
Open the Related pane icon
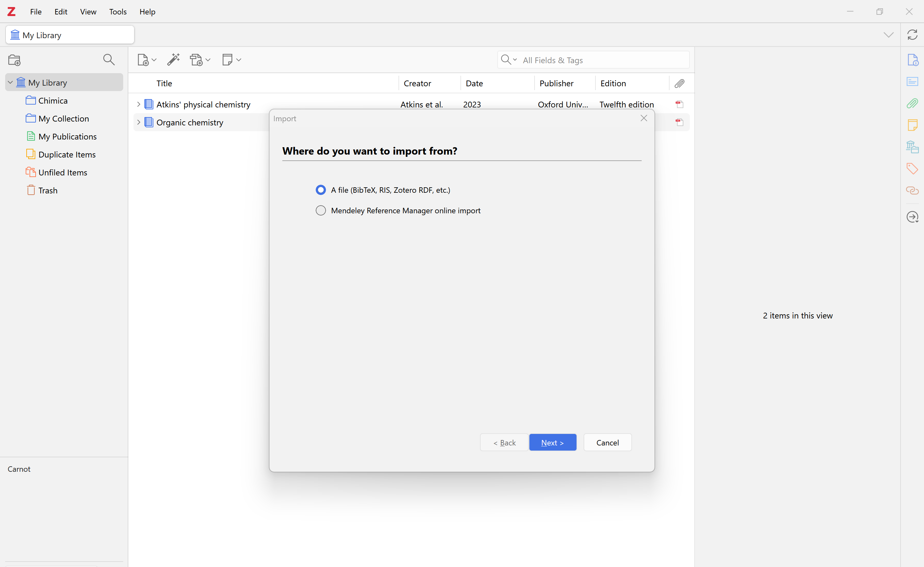click(912, 190)
